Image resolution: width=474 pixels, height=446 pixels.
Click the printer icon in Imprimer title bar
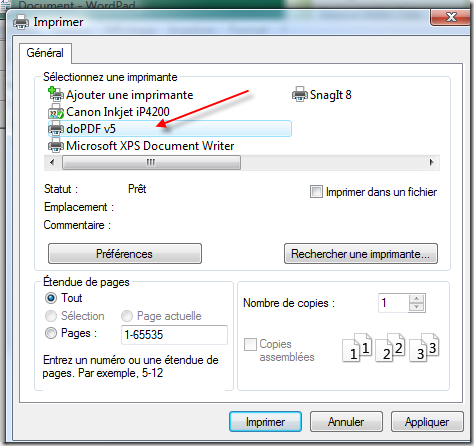(21, 22)
